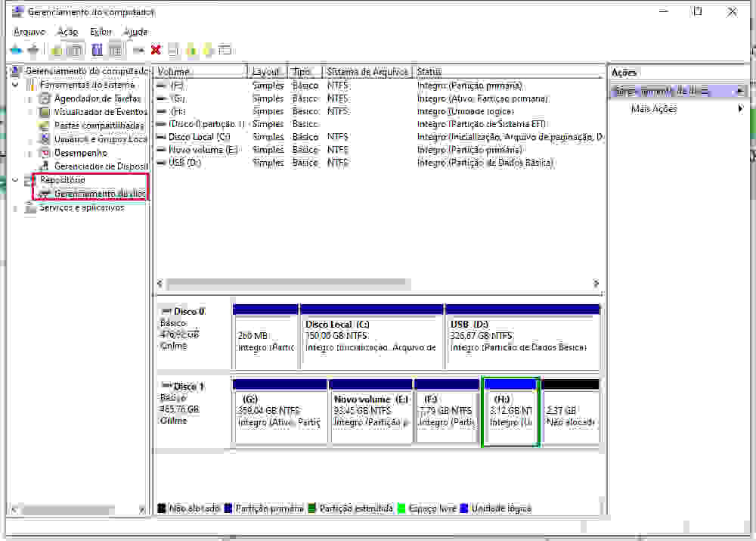Select Desempenho in the left tree
The width and height of the screenshot is (756, 541).
coord(80,153)
